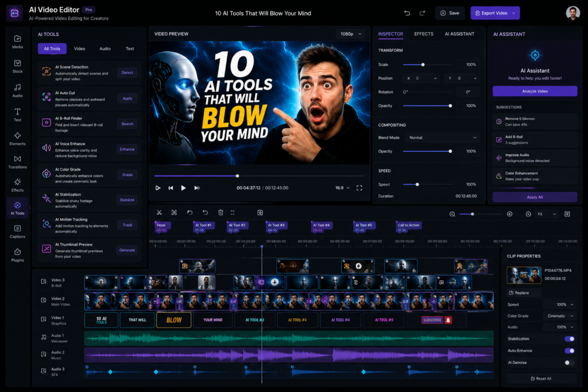Click the timeline zoom out magnifier

[452, 214]
